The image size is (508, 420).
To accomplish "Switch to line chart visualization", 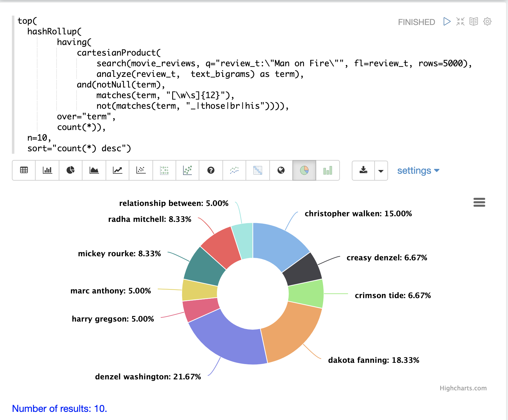I will pyautogui.click(x=117, y=170).
